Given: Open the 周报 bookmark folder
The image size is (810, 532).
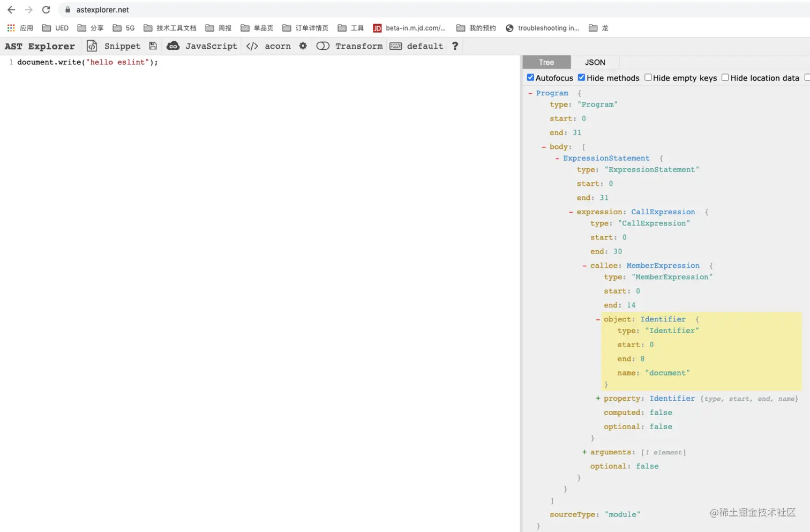Looking at the screenshot, I should click(219, 28).
